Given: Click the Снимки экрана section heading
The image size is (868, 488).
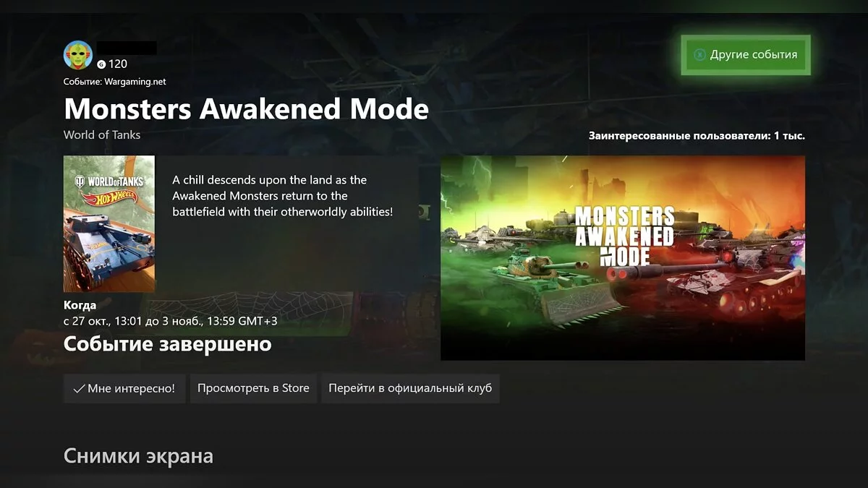Looking at the screenshot, I should tap(138, 456).
